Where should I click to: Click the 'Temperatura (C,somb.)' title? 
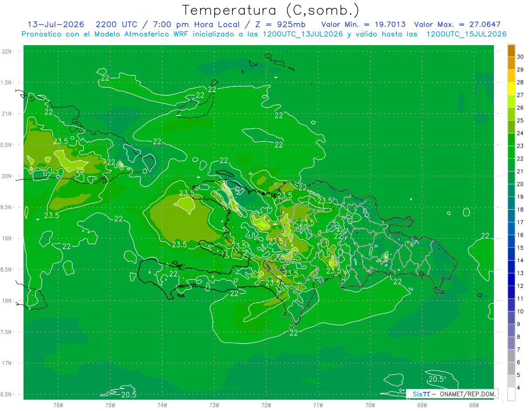[271, 10]
